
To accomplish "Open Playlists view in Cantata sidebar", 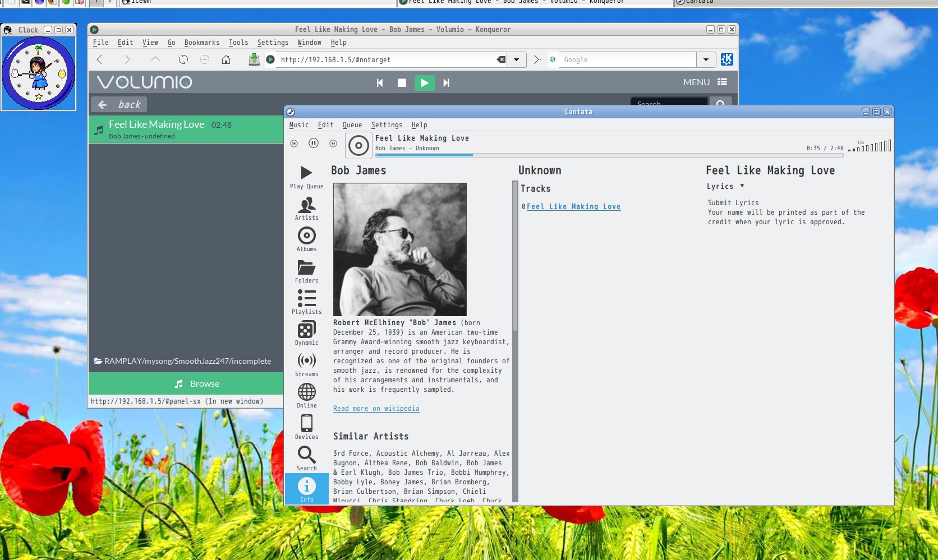I will pos(306,302).
